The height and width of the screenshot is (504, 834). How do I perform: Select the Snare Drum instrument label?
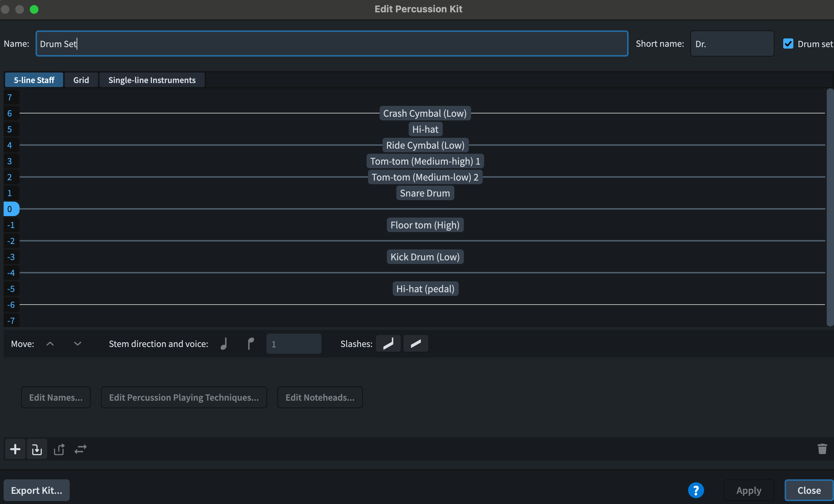pos(425,193)
